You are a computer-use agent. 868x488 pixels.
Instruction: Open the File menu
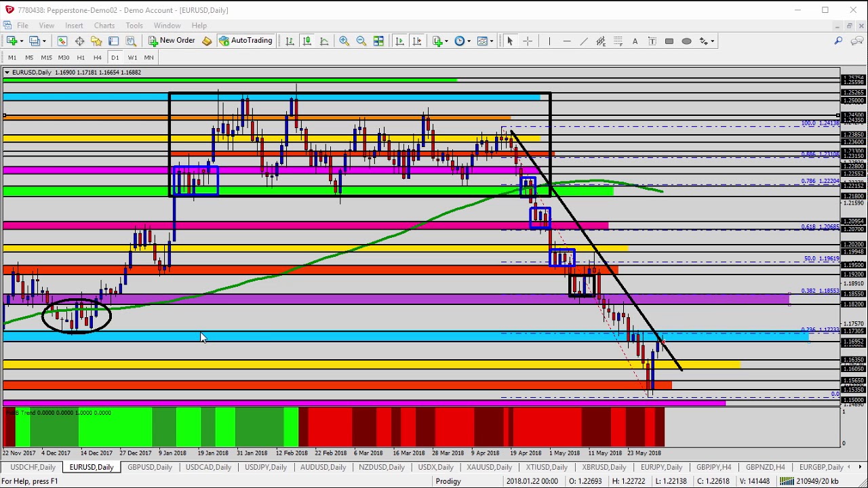click(x=22, y=26)
